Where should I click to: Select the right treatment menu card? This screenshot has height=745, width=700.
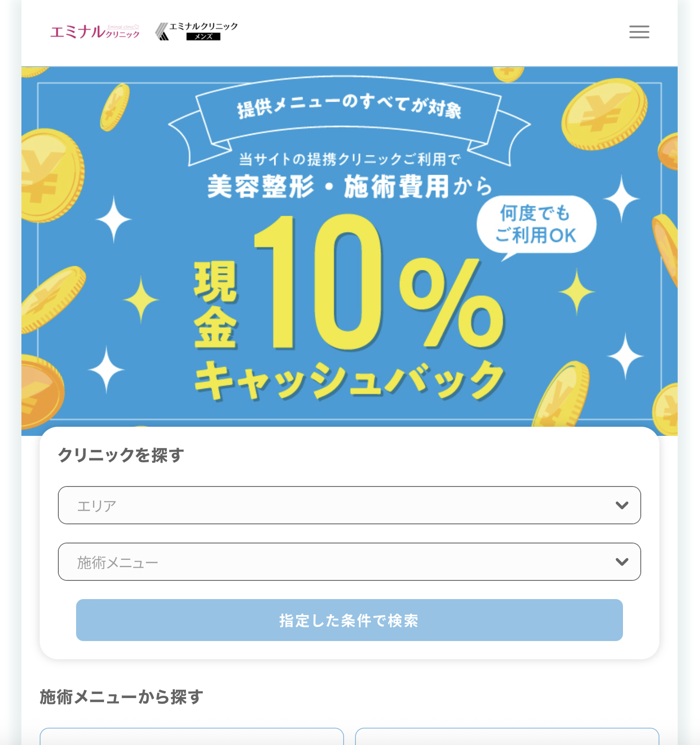coord(507,736)
